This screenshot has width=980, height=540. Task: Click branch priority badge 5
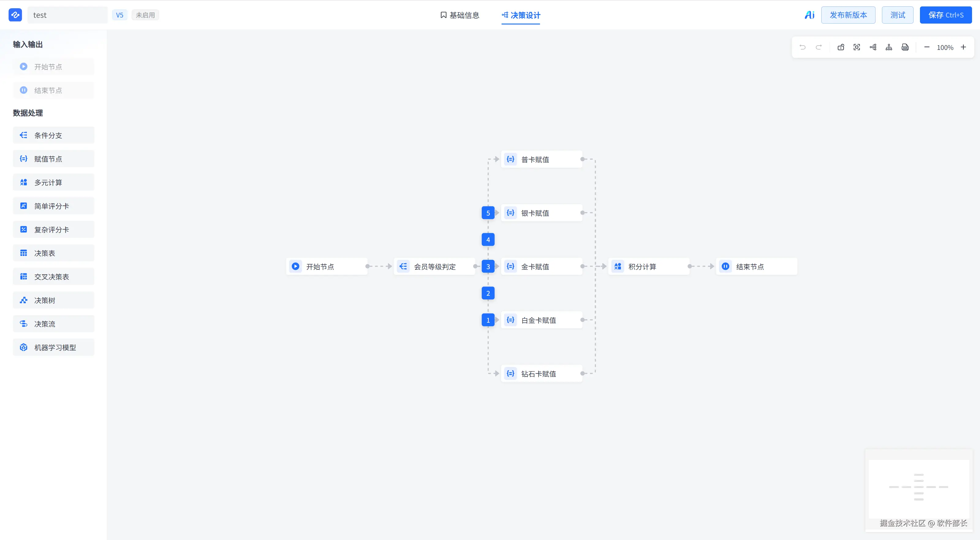pyautogui.click(x=488, y=213)
